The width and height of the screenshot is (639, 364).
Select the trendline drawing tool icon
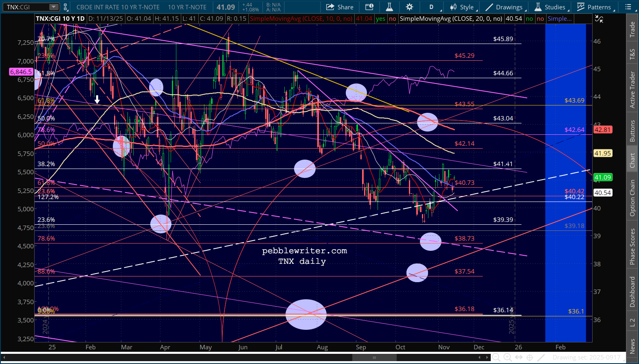(x=541, y=357)
